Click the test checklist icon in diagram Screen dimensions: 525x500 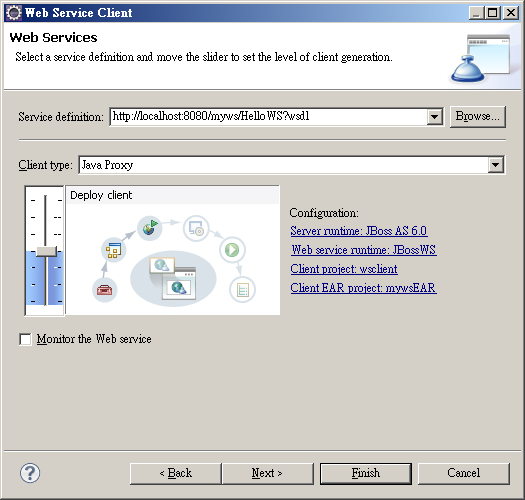pos(242,290)
